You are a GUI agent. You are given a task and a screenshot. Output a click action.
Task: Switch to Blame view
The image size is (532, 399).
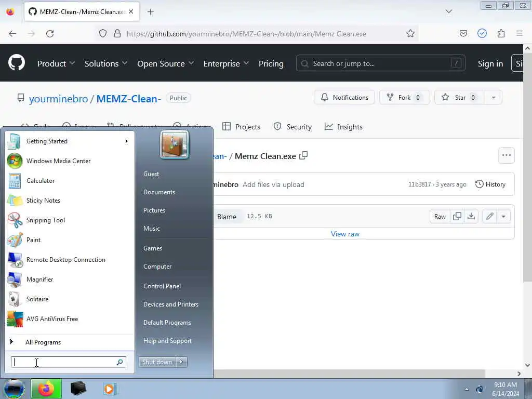coord(227,217)
